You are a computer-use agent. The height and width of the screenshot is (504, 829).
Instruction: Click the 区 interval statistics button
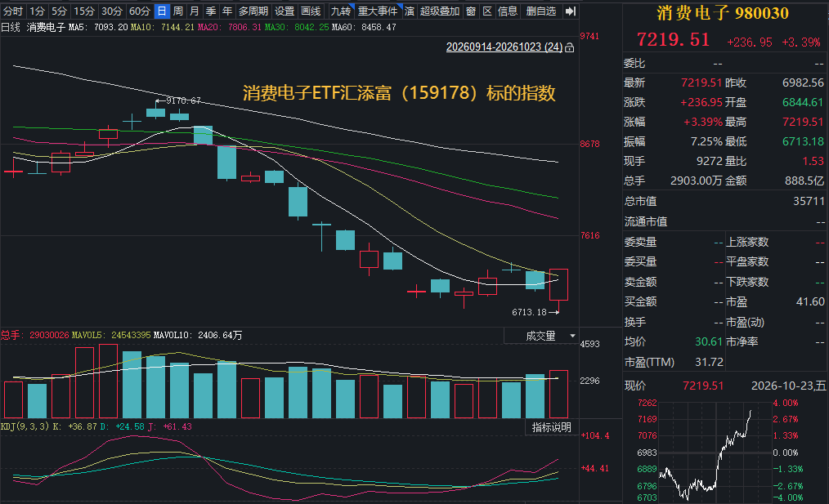[487, 11]
